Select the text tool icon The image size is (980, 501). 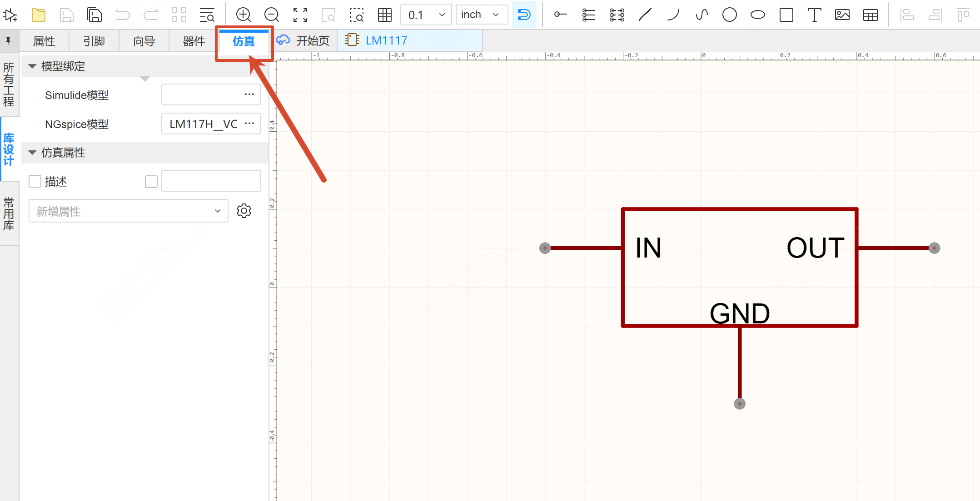pos(814,15)
